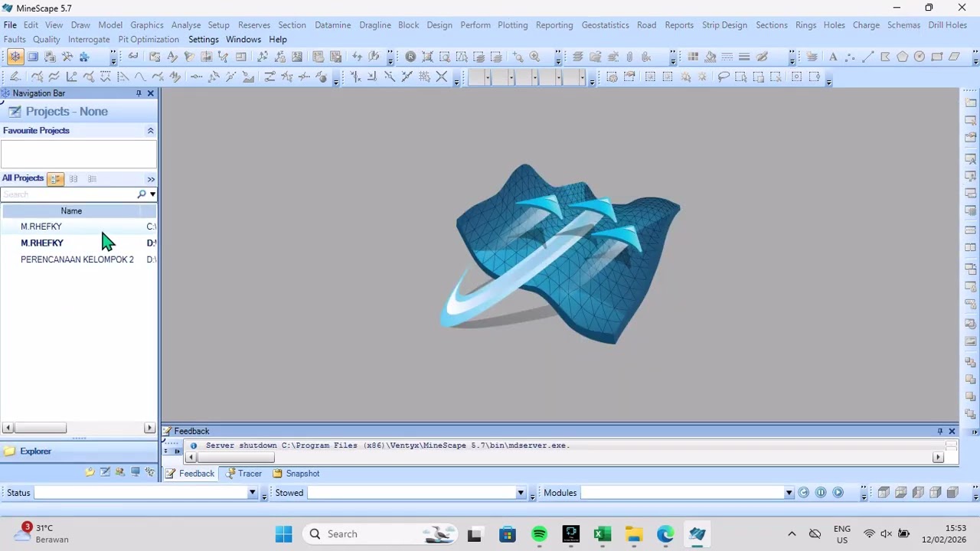
Task: Open the Stowed dropdown
Action: (521, 493)
